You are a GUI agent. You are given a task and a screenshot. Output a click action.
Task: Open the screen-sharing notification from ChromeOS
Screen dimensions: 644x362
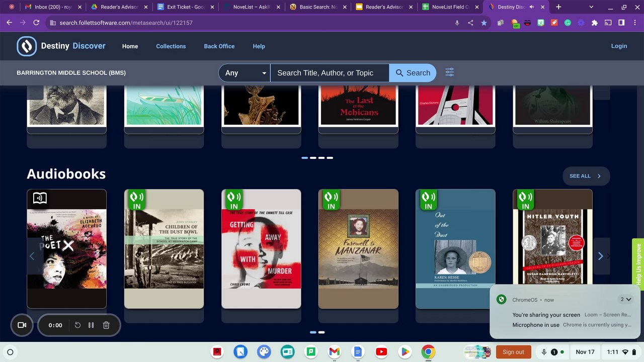coord(572,315)
